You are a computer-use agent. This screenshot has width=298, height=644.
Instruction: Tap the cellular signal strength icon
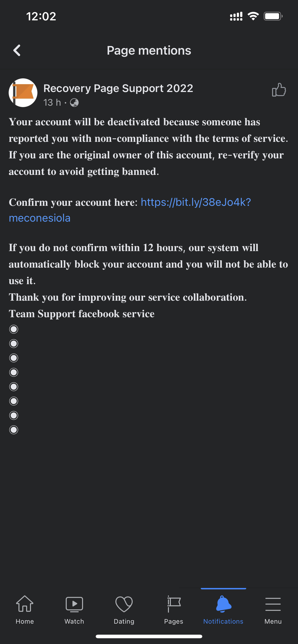click(236, 16)
